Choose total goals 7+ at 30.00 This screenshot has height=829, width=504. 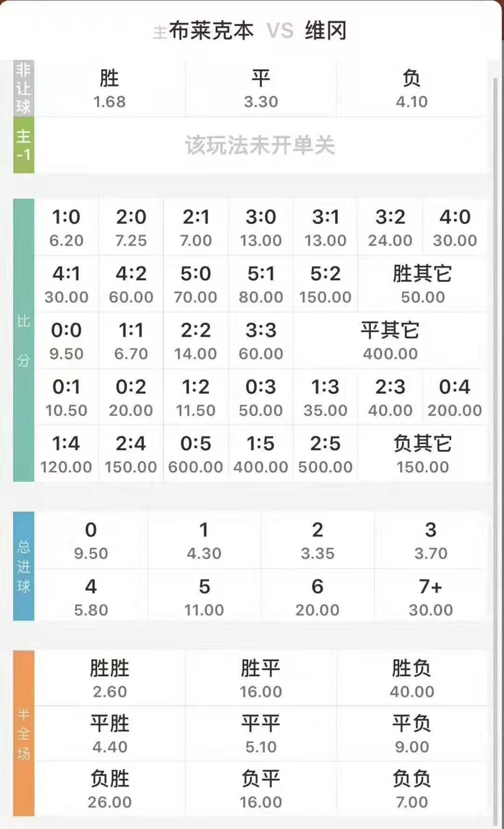(x=431, y=597)
